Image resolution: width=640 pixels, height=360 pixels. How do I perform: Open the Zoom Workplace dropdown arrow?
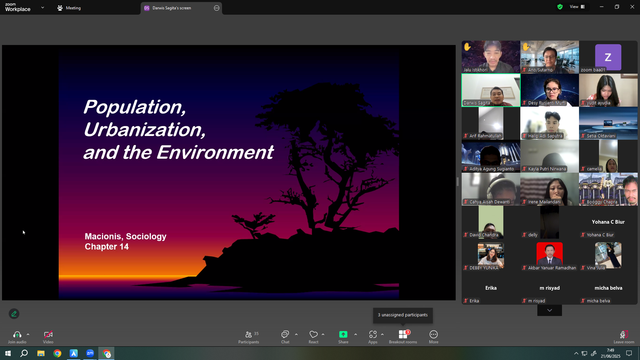(42, 7)
